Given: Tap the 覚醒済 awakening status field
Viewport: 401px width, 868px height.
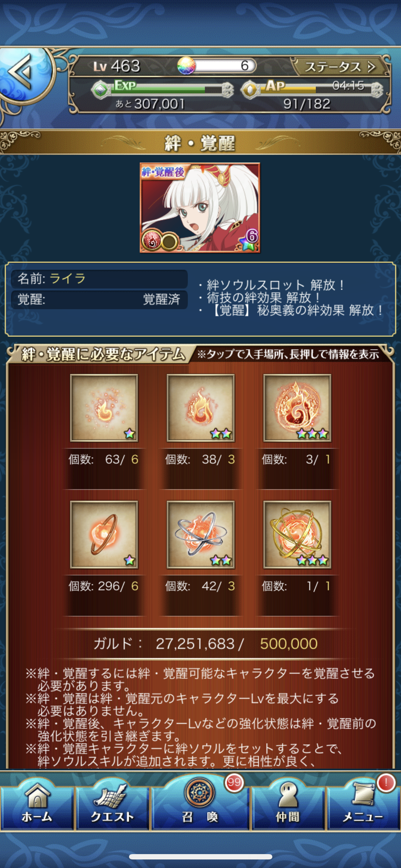Looking at the screenshot, I should 99,299.
